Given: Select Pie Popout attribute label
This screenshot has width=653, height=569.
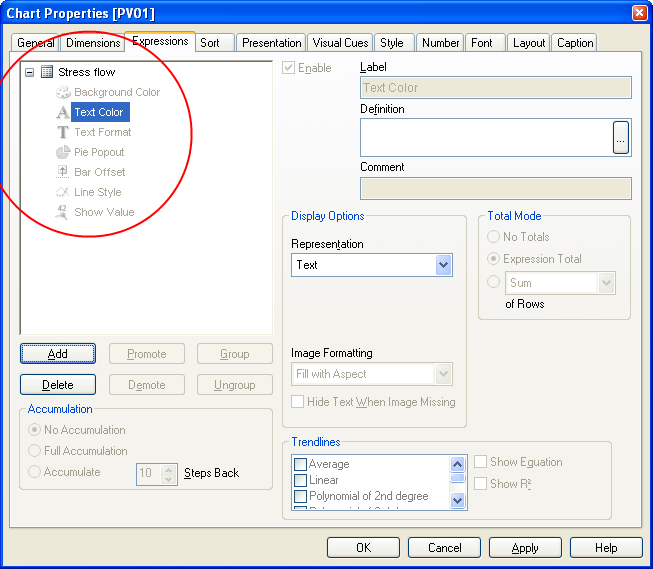Looking at the screenshot, I should [x=99, y=152].
